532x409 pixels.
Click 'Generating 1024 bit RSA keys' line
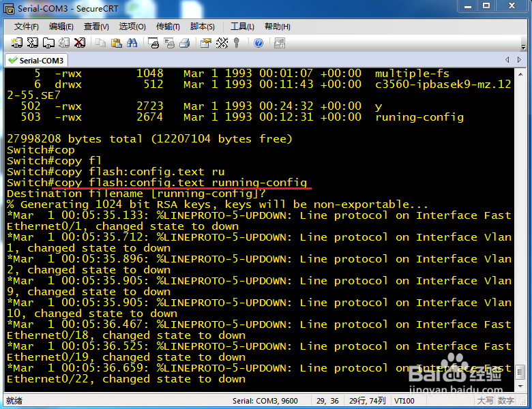point(218,204)
